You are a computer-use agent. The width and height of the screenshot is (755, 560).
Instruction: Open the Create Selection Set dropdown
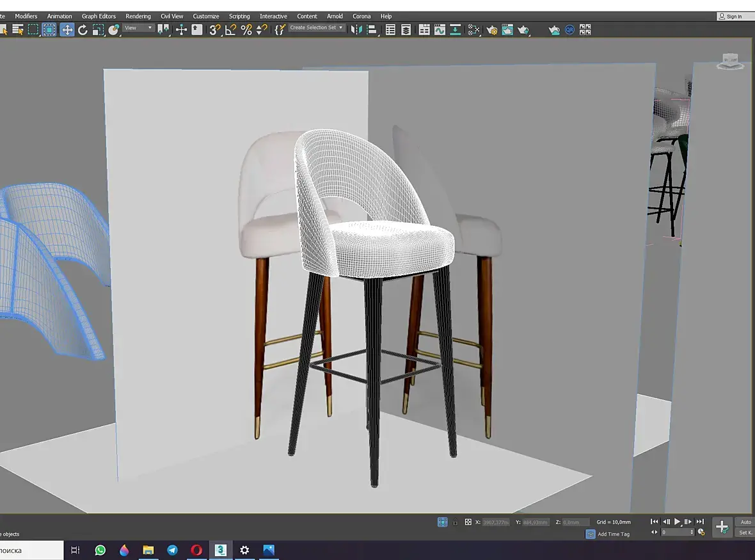[316, 28]
